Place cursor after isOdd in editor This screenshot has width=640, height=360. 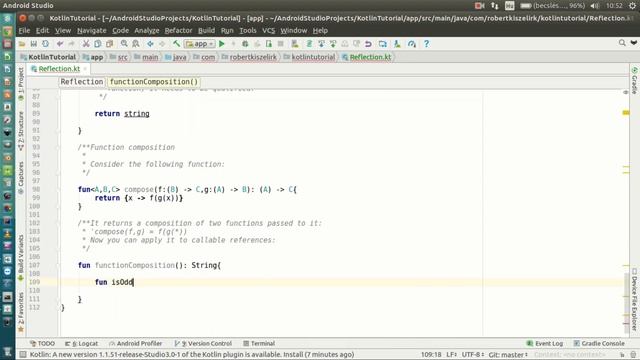(133, 282)
